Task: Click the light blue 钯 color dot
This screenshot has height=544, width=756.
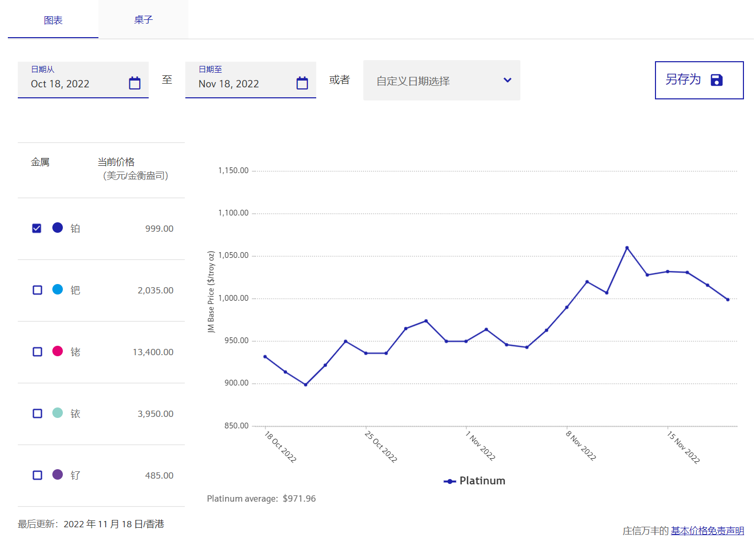Action: coord(58,289)
